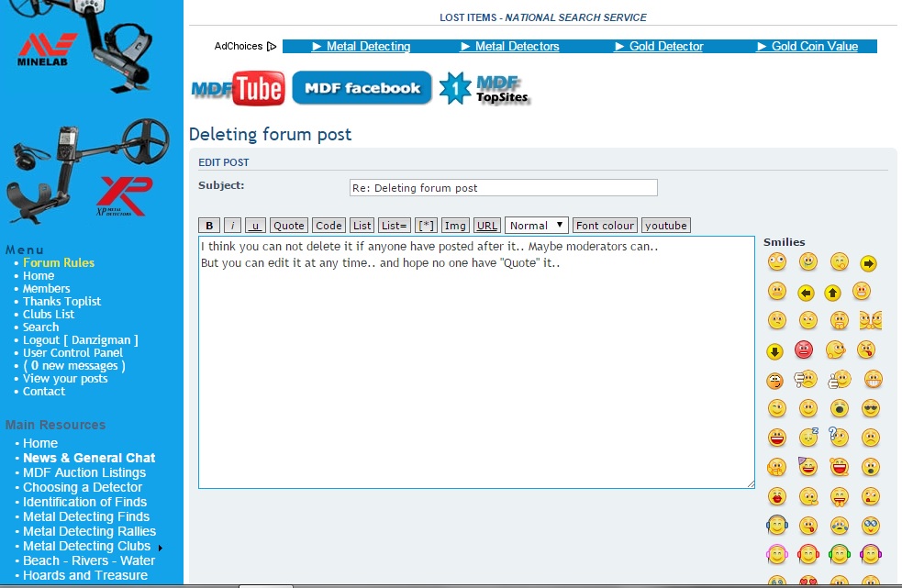The image size is (902, 588).
Task: Open Thanks Toplist menu entry
Action: coord(61,301)
